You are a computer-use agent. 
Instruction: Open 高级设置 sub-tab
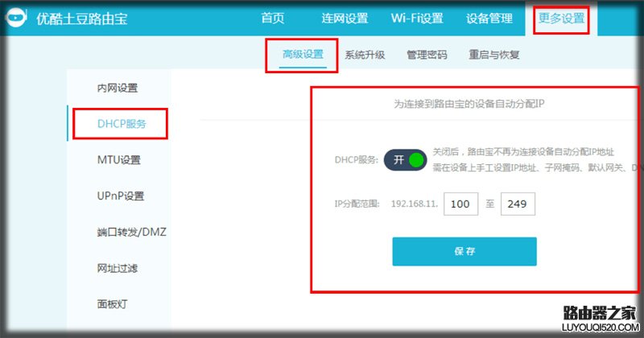[303, 54]
